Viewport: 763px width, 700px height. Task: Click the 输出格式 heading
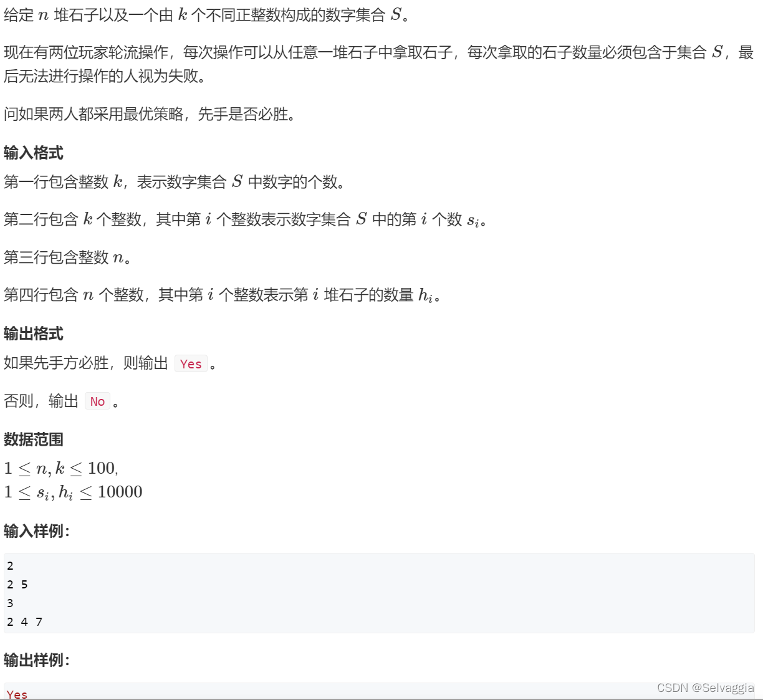click(34, 333)
